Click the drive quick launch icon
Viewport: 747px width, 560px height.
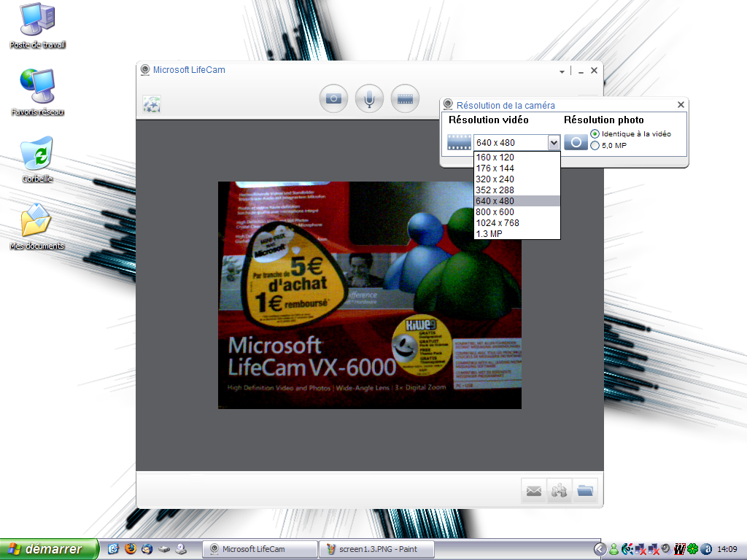click(x=164, y=549)
